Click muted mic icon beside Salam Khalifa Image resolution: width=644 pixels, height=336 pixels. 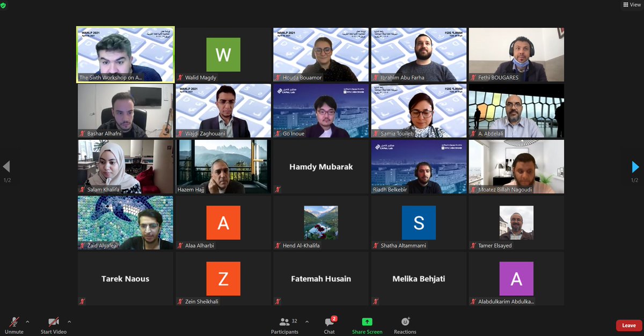pos(83,190)
